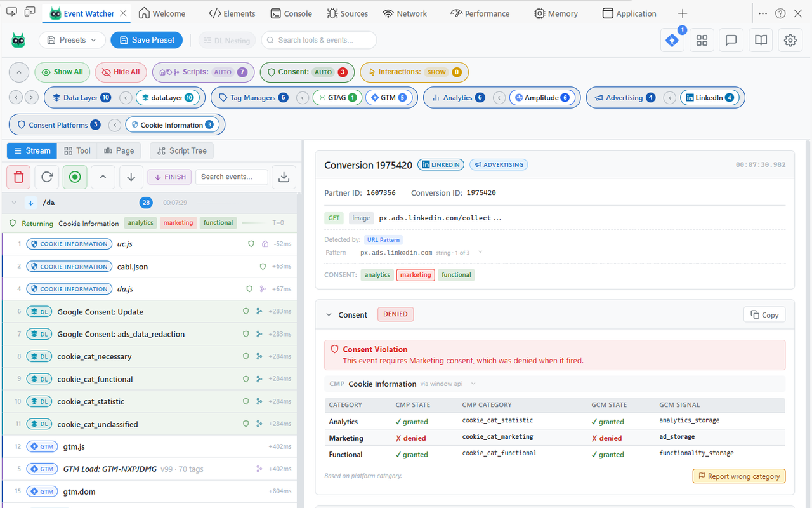Open the book documentation icon

pos(761,40)
